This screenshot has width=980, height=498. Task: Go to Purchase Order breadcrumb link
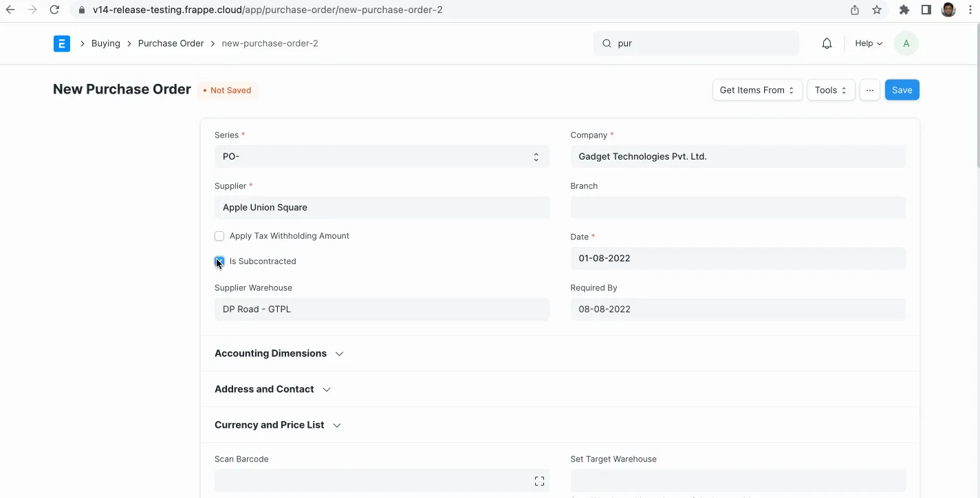tap(171, 43)
